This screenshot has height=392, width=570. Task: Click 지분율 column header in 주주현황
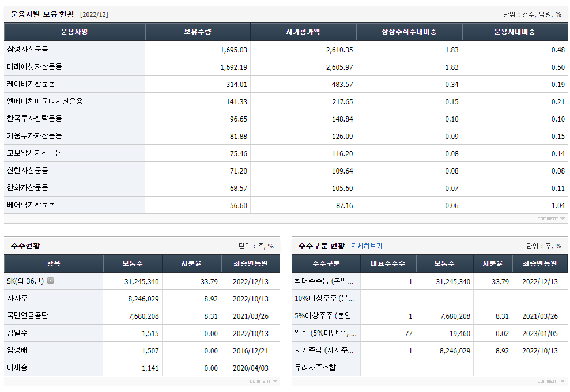pyautogui.click(x=191, y=263)
